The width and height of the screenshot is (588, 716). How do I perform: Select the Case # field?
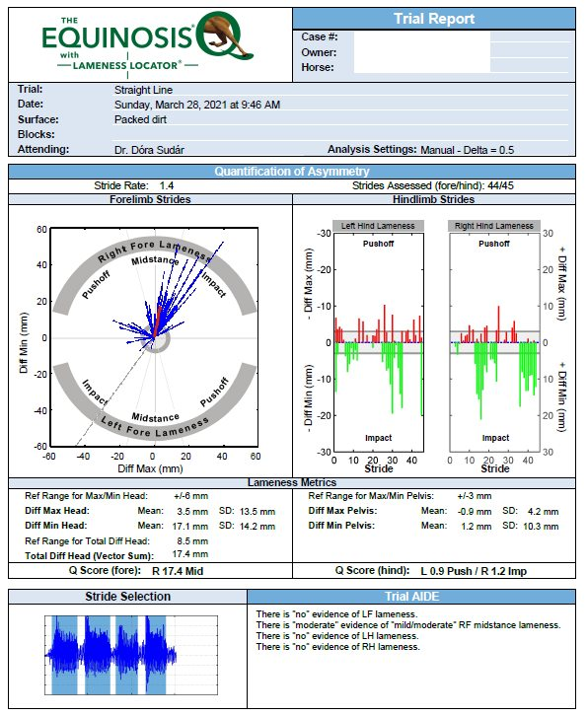click(x=422, y=36)
